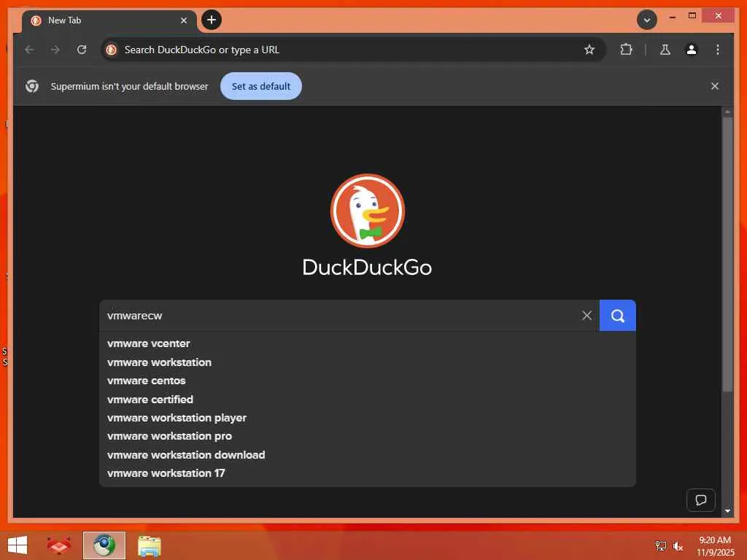
Task: Close the New Tab tab
Action: pos(184,20)
